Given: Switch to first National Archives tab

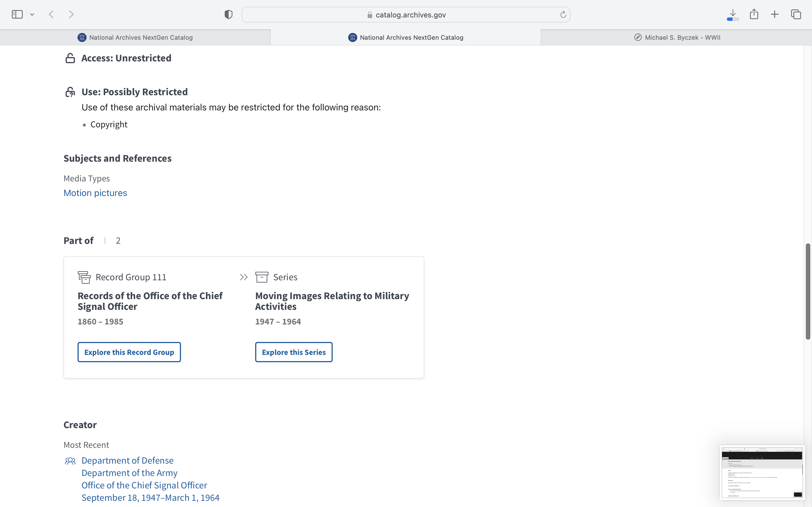Looking at the screenshot, I should coord(135,37).
